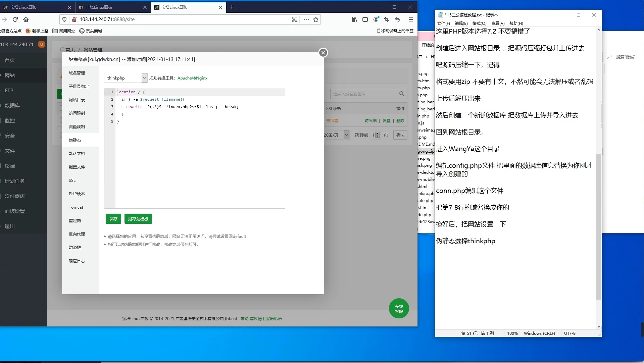Screen dimensions: 644x363
Task: Open the 在线客服 round button
Action: (x=399, y=309)
